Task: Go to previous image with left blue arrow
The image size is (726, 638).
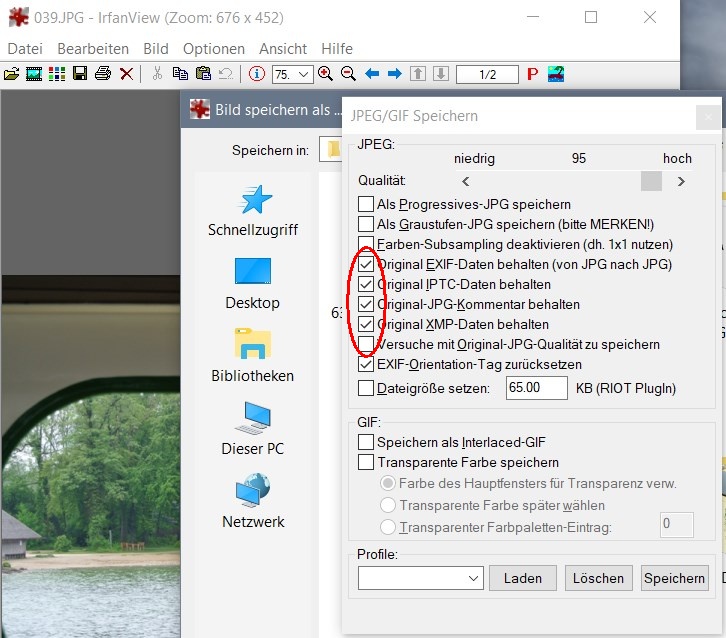Action: coord(372,74)
